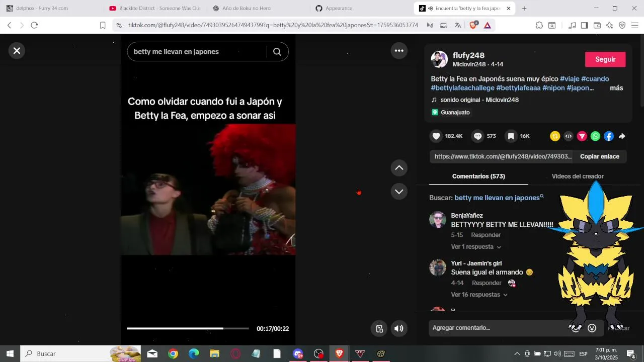Open browser extensions puzzle icon
644x362 pixels.
pos(539,25)
